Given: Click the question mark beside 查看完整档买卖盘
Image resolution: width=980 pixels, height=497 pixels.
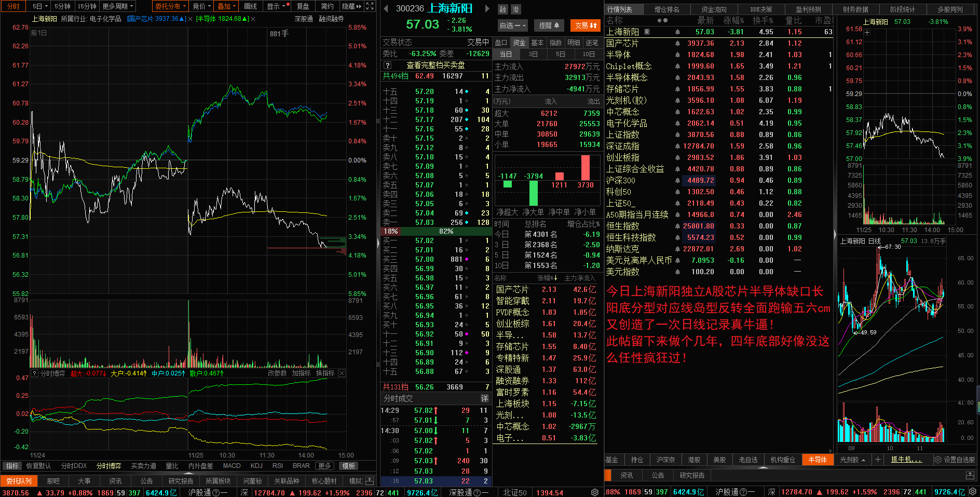Looking at the screenshot, I should [x=387, y=65].
